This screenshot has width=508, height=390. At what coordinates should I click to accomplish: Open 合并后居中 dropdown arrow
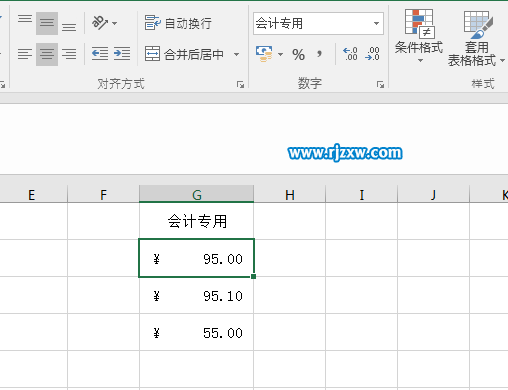click(x=236, y=54)
